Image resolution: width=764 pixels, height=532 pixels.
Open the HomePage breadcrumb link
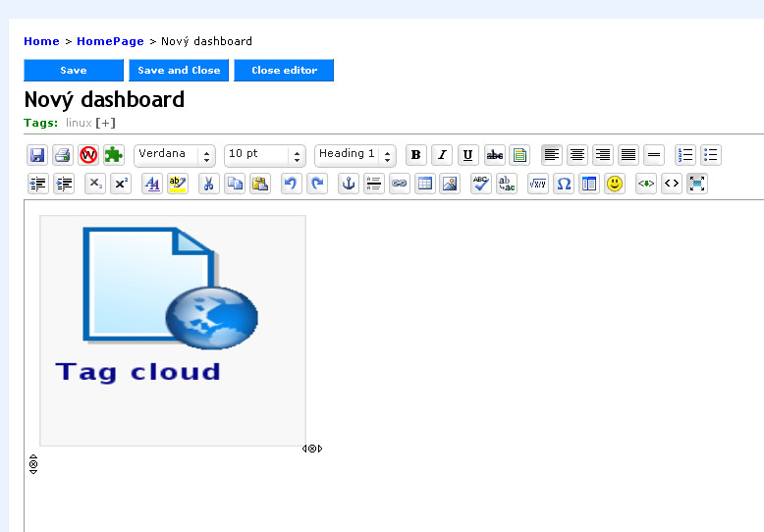[x=110, y=41]
